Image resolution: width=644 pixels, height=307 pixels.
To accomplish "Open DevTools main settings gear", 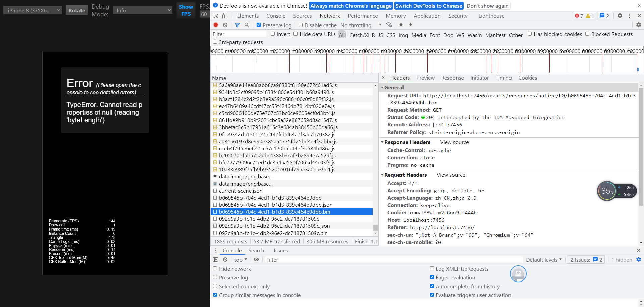I will click(x=620, y=16).
